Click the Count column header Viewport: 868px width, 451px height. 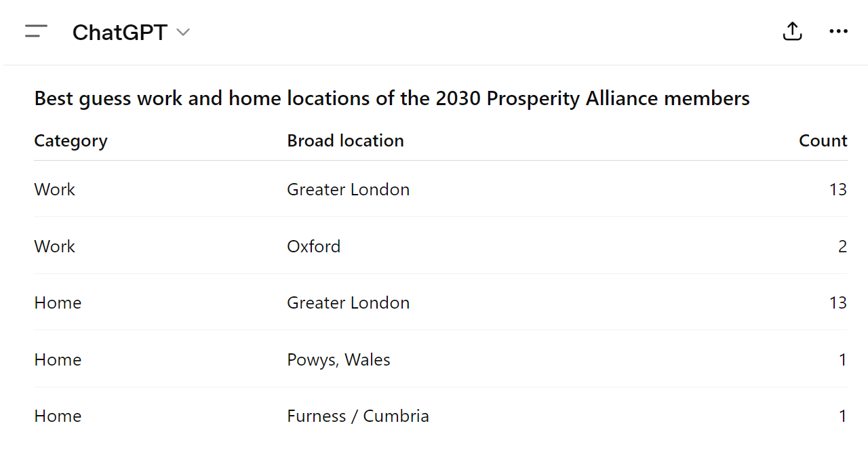[x=823, y=140]
